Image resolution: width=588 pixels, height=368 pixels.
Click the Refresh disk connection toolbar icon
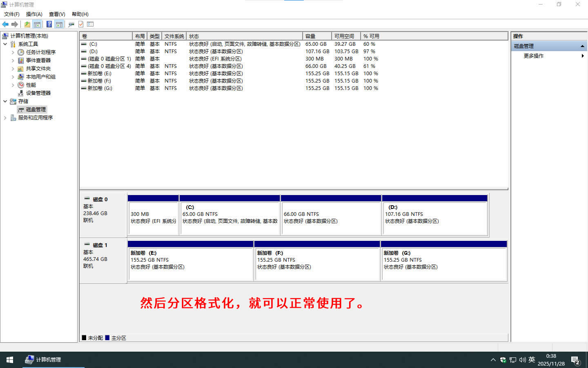[x=71, y=25]
